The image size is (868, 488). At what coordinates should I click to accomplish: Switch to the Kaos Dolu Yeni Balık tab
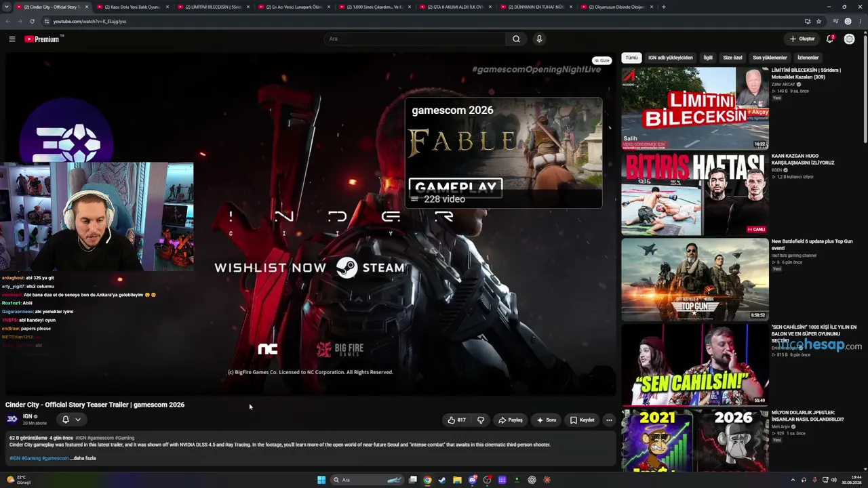click(x=132, y=7)
